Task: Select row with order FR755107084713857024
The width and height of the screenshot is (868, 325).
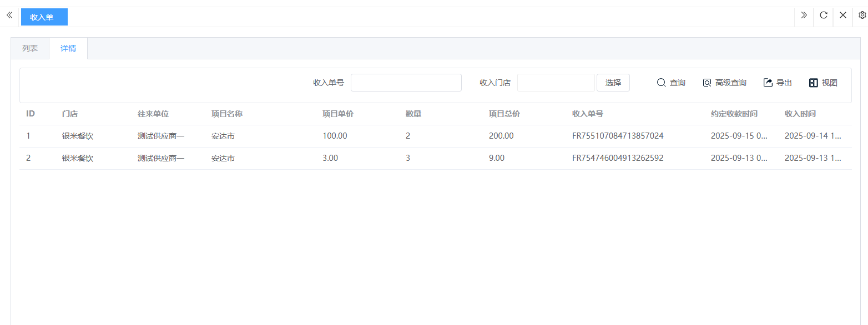Action: pyautogui.click(x=617, y=136)
